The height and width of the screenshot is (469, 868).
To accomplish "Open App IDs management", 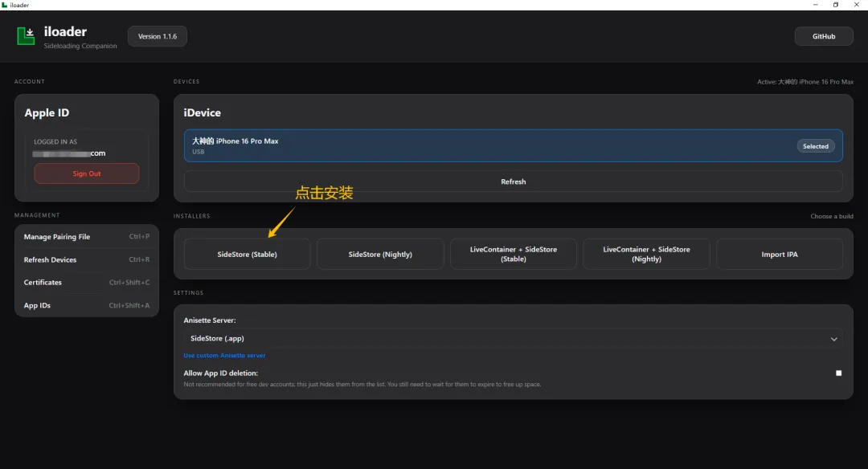I will pos(86,305).
